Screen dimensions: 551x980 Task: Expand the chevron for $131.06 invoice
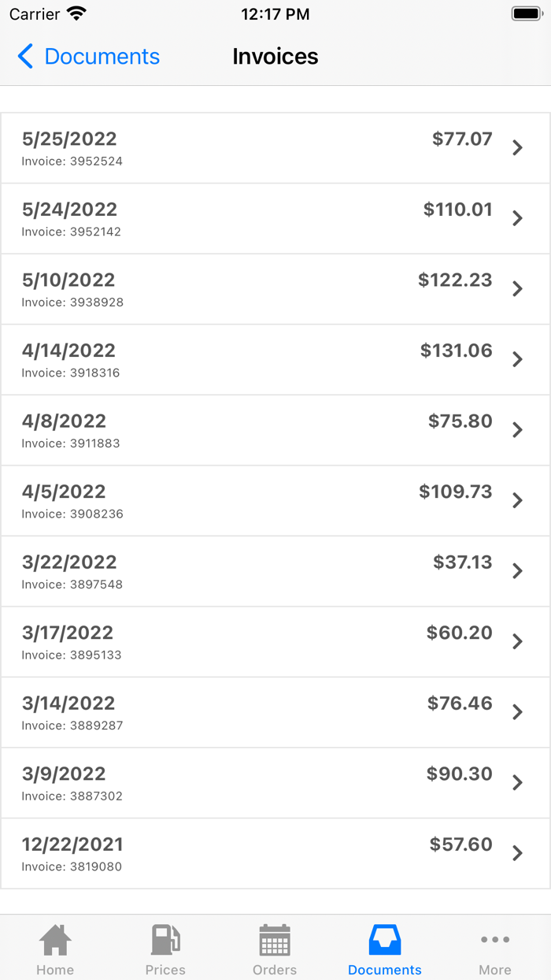pyautogui.click(x=517, y=359)
